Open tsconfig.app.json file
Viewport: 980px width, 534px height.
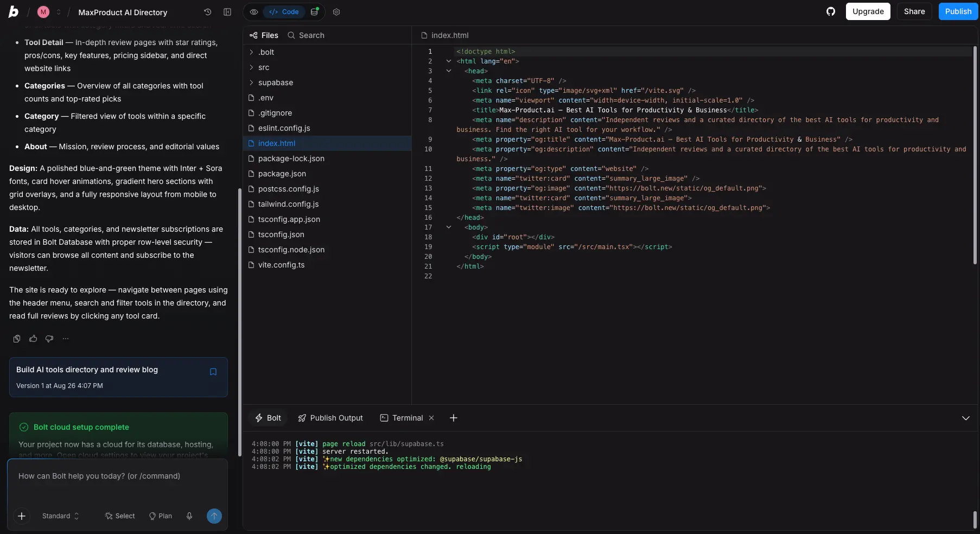point(327,219)
